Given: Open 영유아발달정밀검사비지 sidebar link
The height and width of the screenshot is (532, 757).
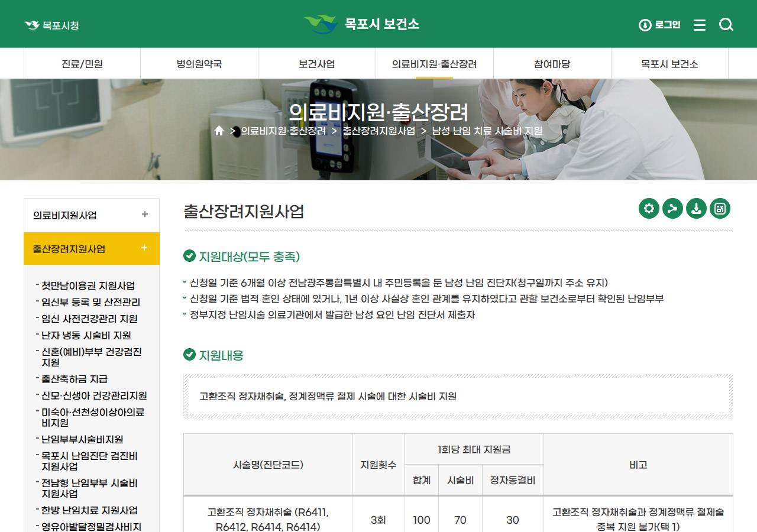Looking at the screenshot, I should pyautogui.click(x=91, y=526).
